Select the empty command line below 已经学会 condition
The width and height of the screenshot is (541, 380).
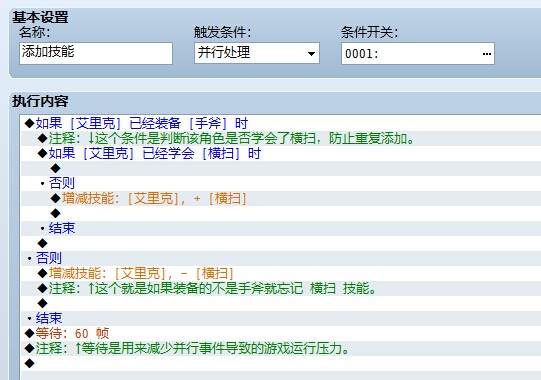coord(281,168)
